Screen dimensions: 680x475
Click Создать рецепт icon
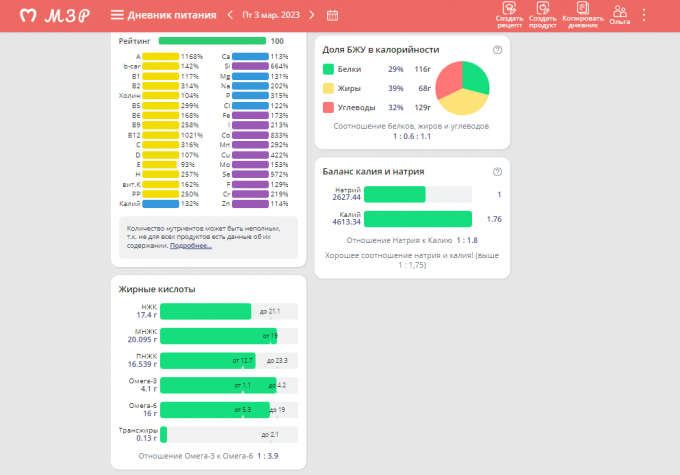pyautogui.click(x=509, y=14)
